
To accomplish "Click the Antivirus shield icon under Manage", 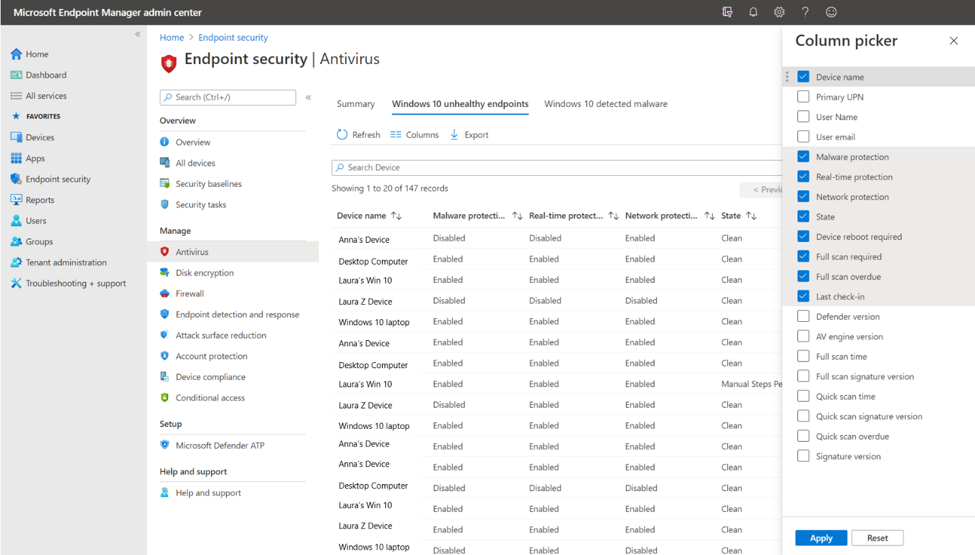I will [x=165, y=252].
